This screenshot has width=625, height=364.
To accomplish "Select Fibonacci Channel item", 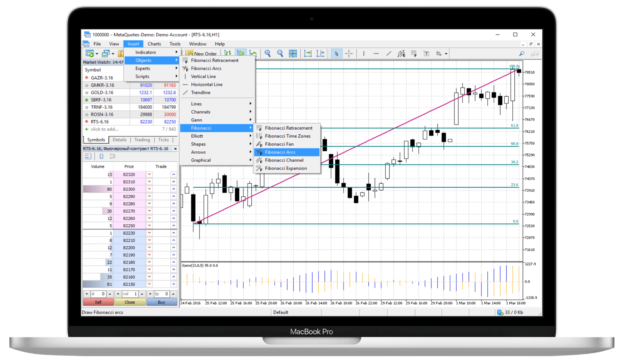I will click(x=287, y=160).
